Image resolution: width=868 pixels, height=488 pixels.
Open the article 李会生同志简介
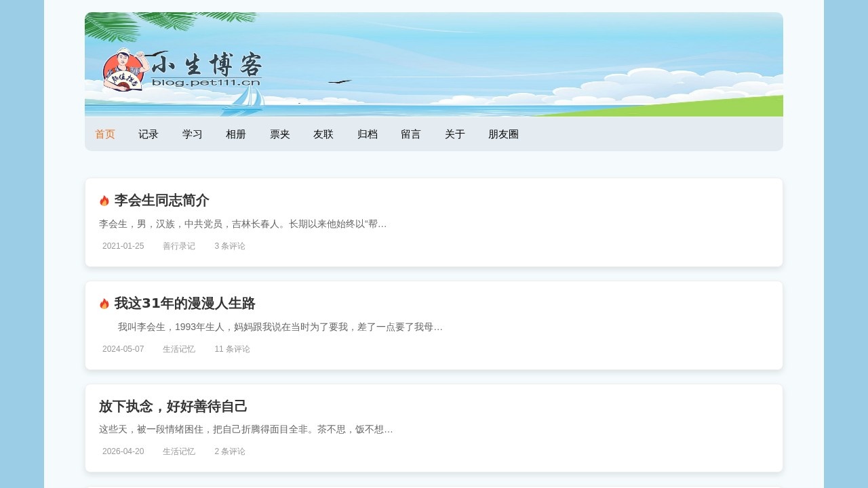click(161, 201)
